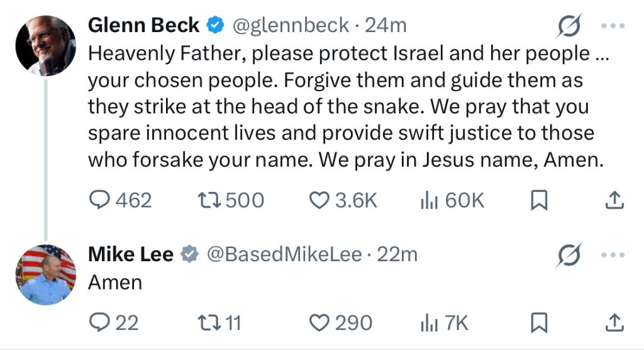Share Glenn Beck's post
Screen dimensions: 644x350
614,200
